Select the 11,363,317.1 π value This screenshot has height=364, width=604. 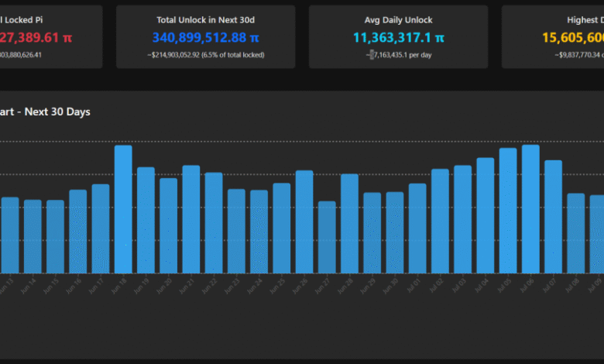coord(399,38)
